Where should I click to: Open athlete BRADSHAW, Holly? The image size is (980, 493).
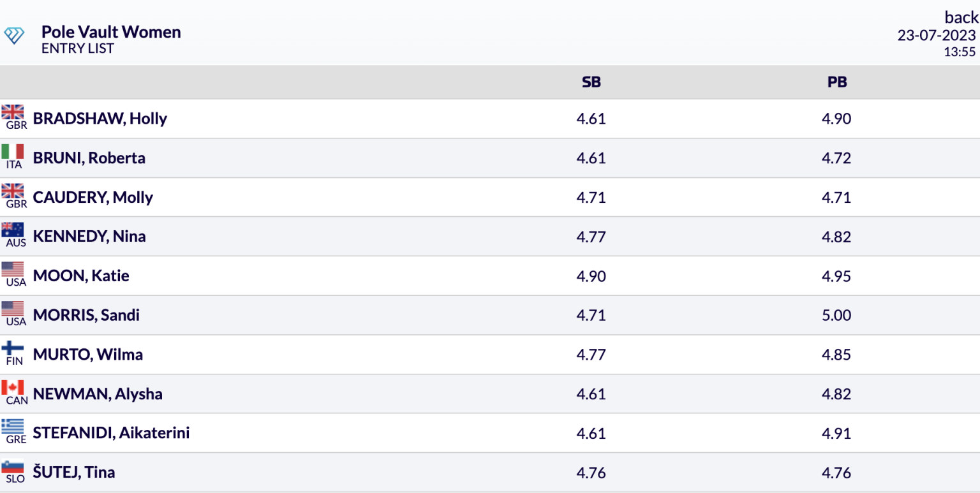(100, 119)
